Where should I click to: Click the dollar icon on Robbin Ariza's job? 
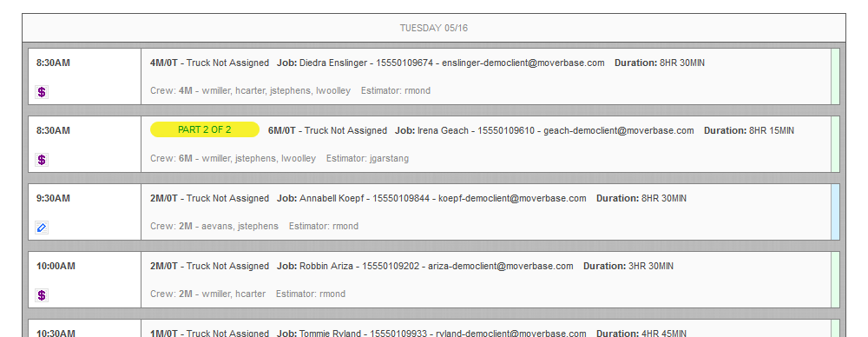pos(42,295)
